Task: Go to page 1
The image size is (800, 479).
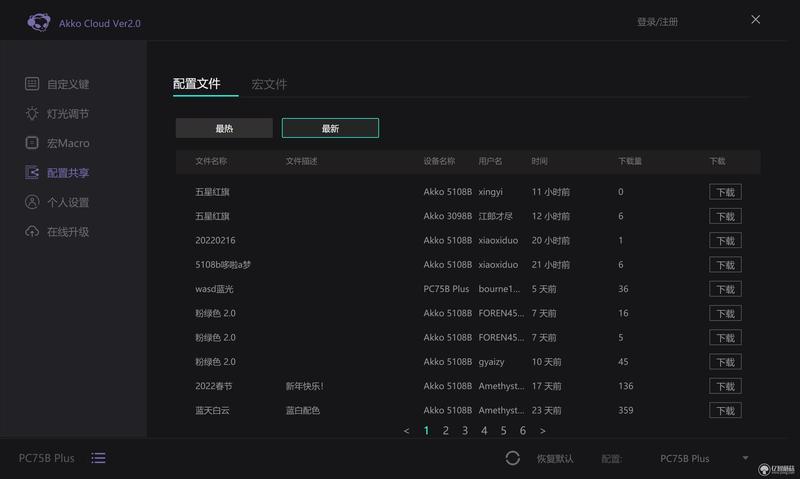Action: 426,431
